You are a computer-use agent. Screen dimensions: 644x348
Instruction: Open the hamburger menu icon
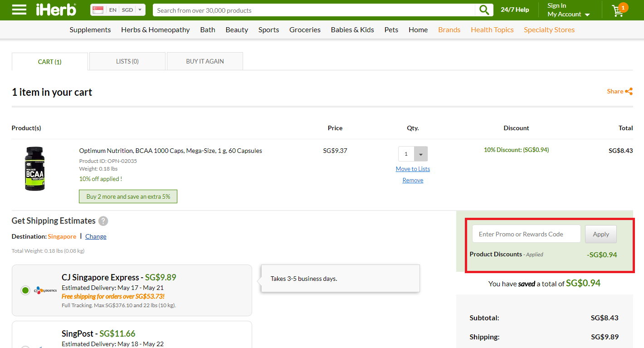[19, 10]
